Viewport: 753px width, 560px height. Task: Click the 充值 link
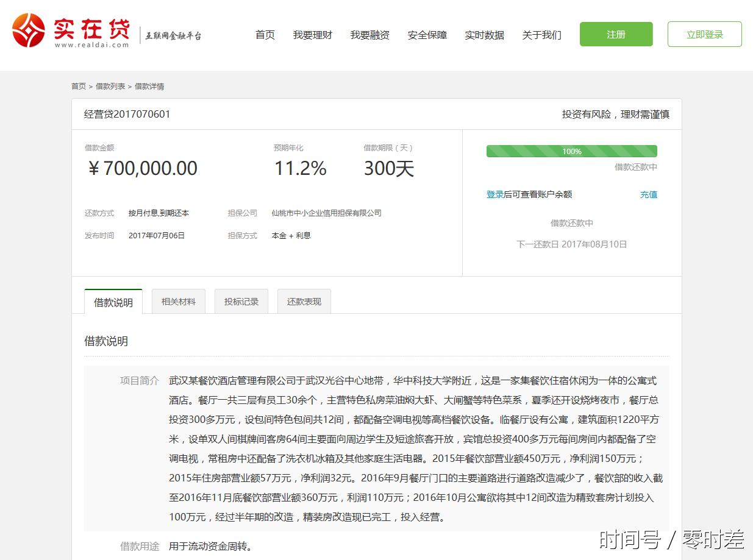[x=648, y=194]
